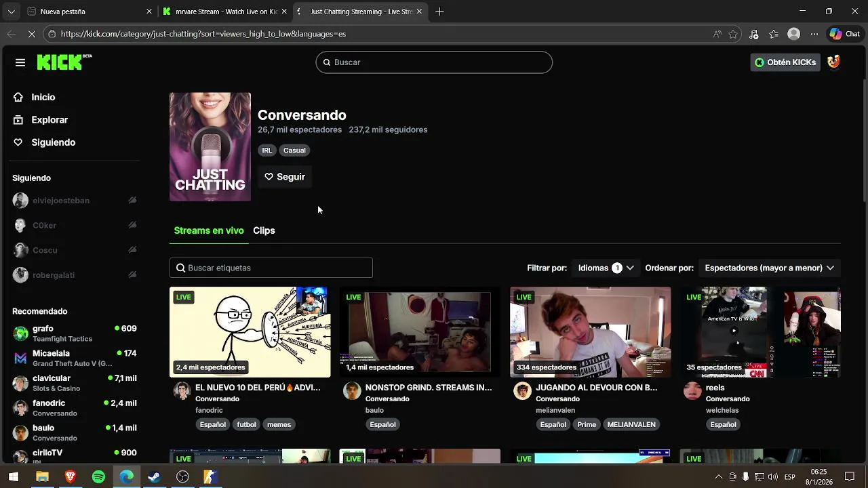Open robergalati followed channel
This screenshot has height=488, width=868.
54,275
